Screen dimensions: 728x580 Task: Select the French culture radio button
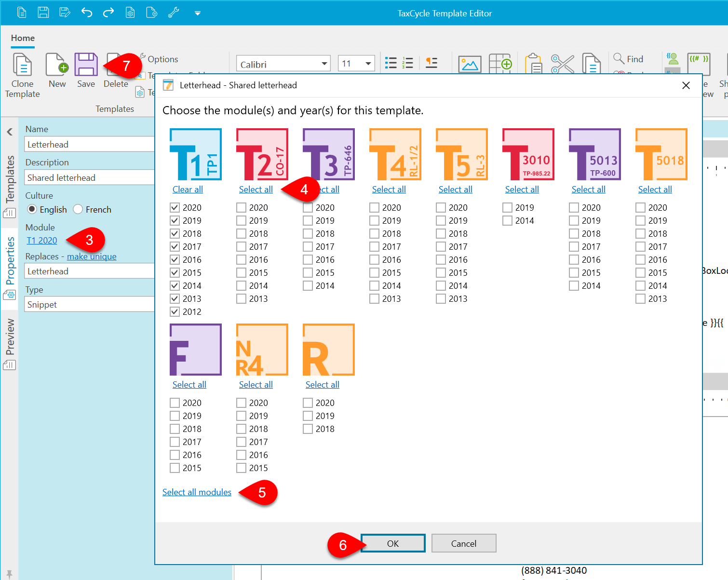(x=78, y=209)
